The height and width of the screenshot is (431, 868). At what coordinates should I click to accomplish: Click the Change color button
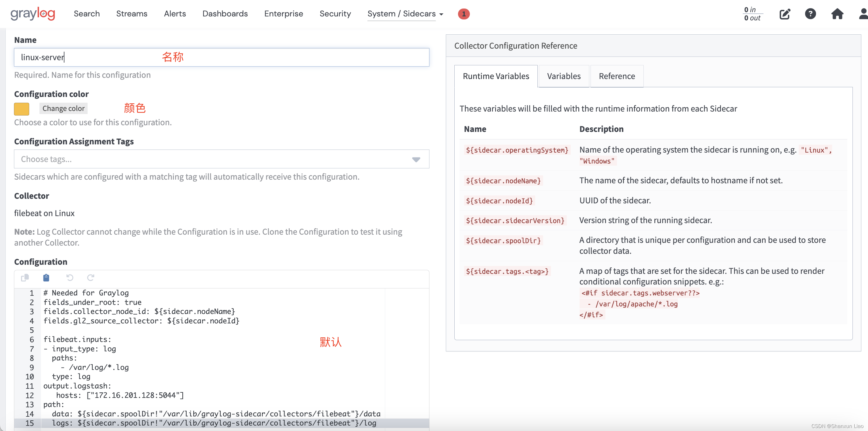[x=63, y=109]
